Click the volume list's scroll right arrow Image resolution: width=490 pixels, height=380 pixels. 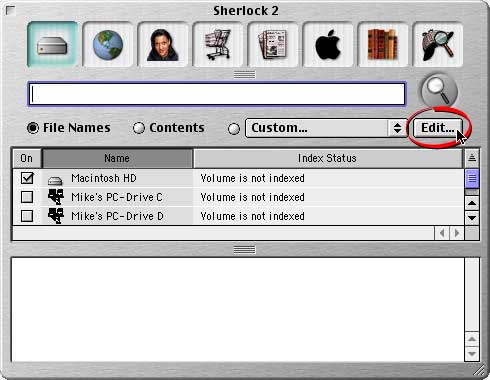[x=457, y=233]
